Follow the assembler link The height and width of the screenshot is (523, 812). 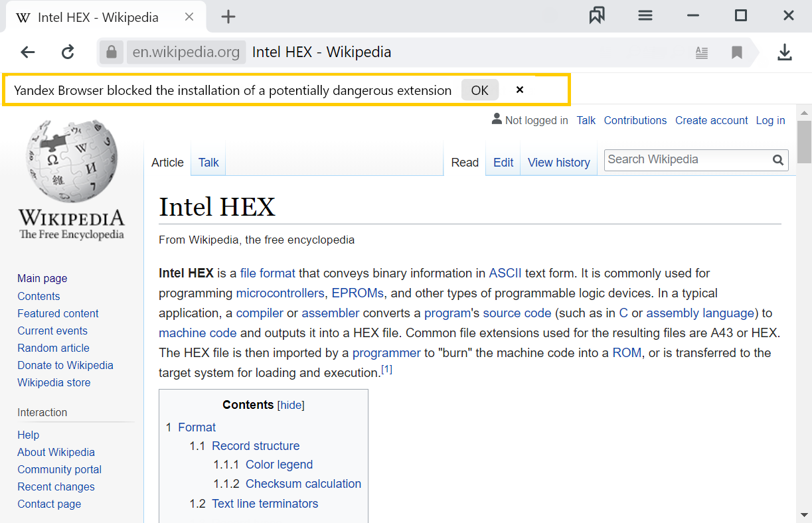(x=331, y=313)
